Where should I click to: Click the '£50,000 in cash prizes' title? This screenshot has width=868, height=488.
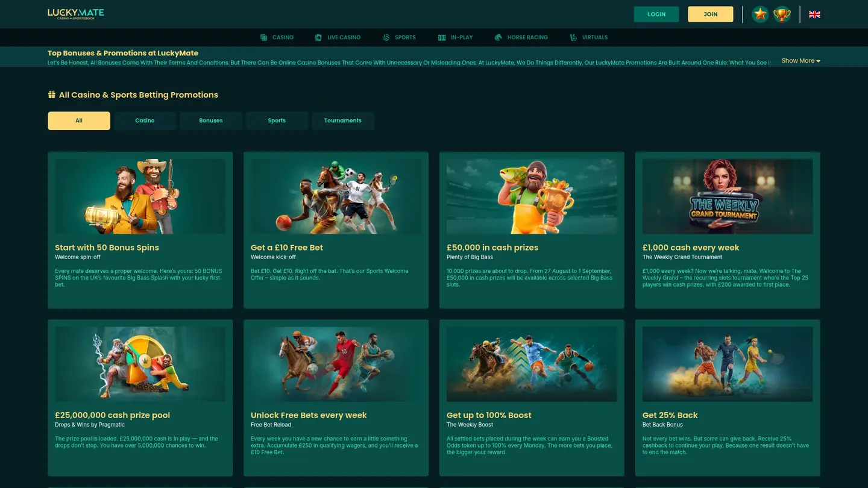click(x=492, y=248)
